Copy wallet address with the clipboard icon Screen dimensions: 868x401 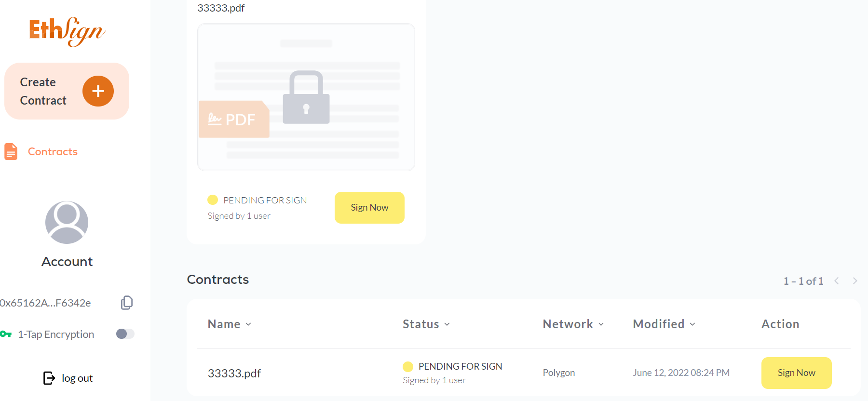pyautogui.click(x=127, y=303)
